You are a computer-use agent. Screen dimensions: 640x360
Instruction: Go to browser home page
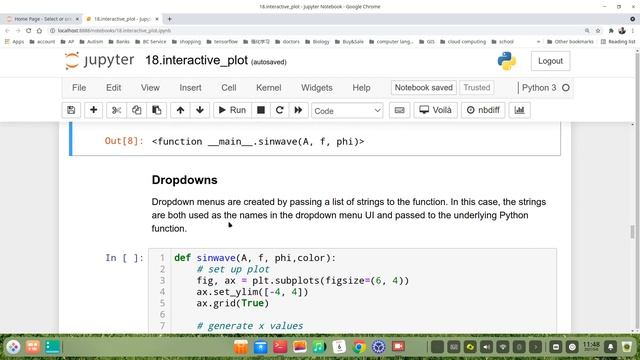(x=39, y=31)
